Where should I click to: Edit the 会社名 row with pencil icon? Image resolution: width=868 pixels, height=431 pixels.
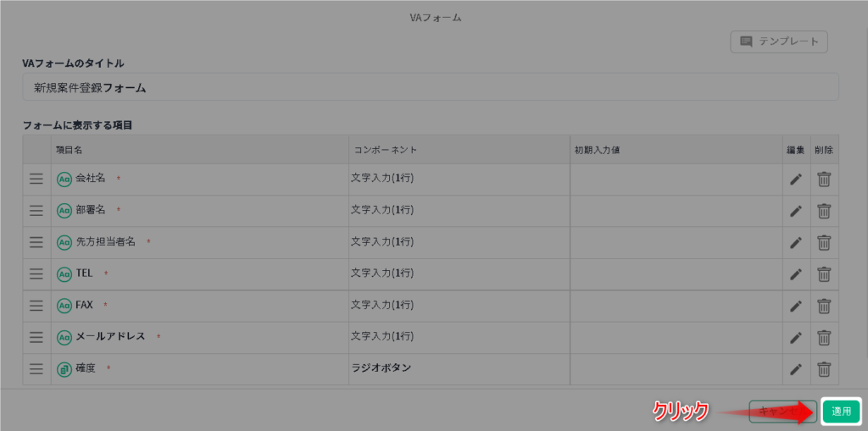click(795, 180)
